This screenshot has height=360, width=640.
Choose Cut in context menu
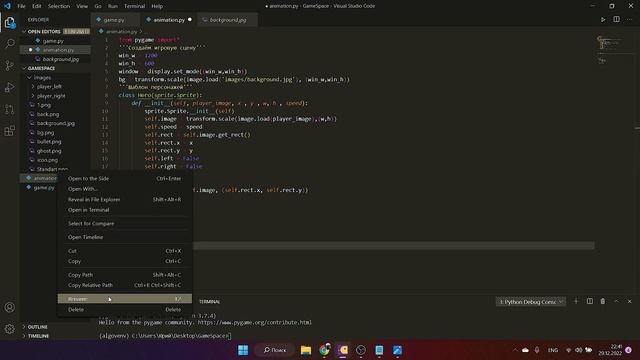pyautogui.click(x=124, y=251)
